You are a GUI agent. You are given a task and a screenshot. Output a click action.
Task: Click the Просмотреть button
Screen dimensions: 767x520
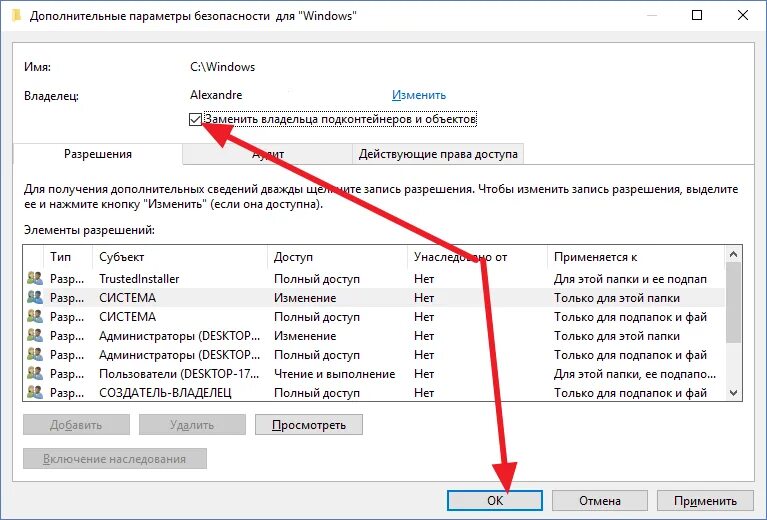[x=309, y=425]
